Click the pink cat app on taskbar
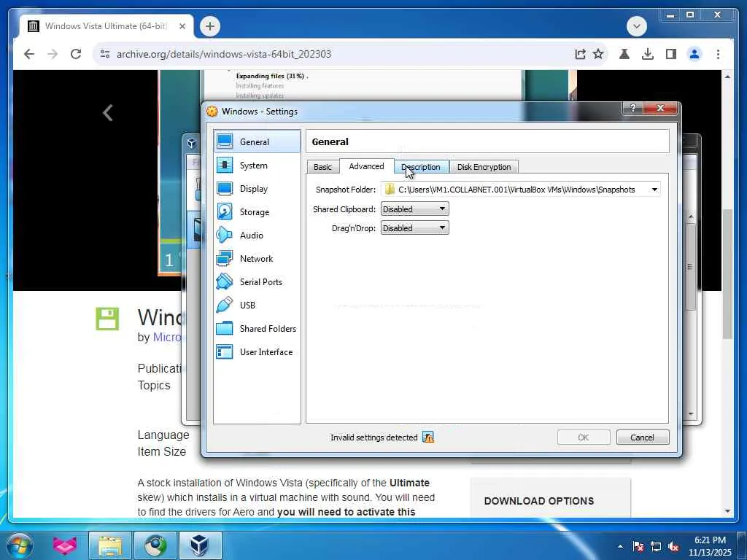The width and height of the screenshot is (747, 560). coord(65,545)
